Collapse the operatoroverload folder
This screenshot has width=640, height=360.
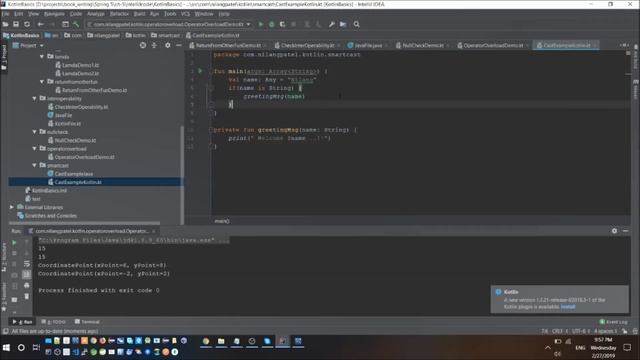[x=35, y=149]
